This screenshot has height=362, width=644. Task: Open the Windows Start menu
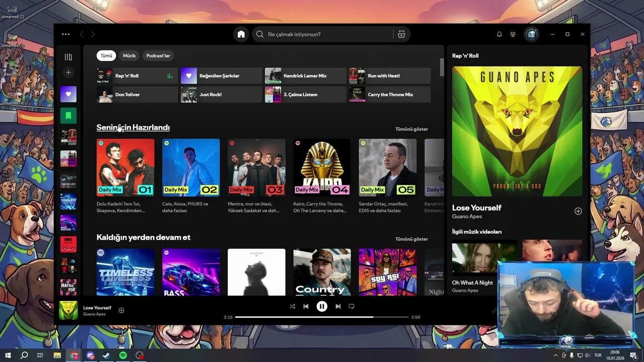point(8,355)
